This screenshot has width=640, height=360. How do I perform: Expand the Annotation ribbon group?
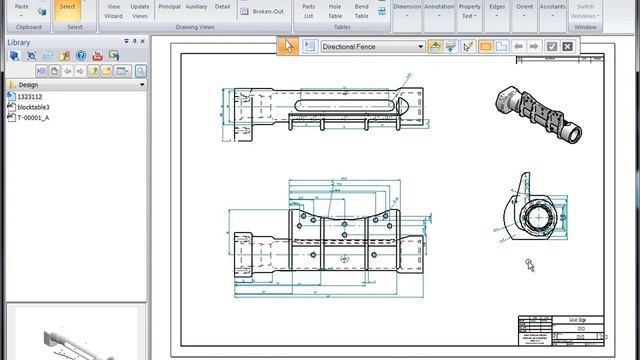439,11
